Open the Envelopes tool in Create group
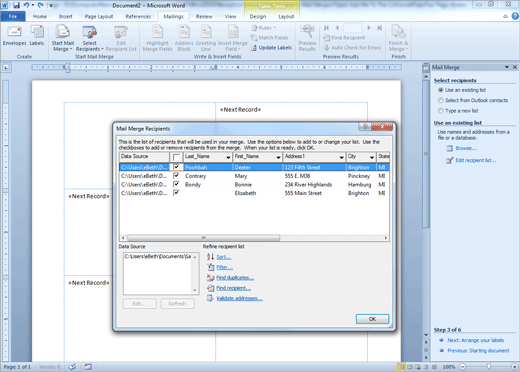 pos(14,36)
